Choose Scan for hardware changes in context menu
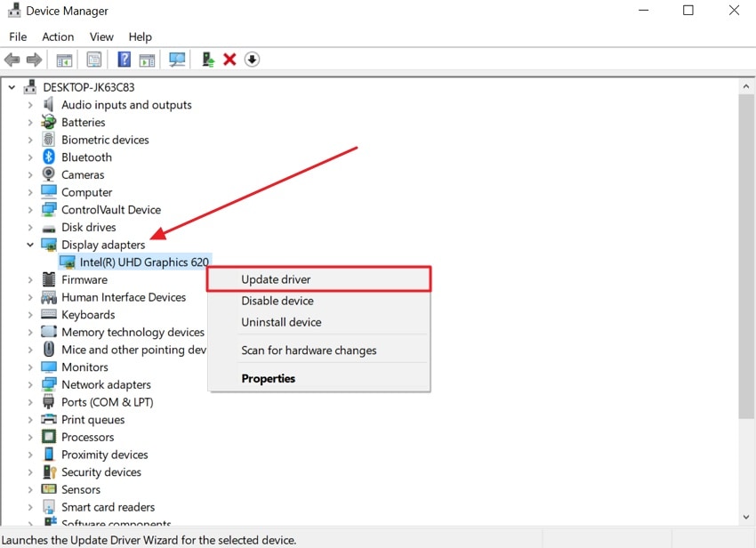 318,351
